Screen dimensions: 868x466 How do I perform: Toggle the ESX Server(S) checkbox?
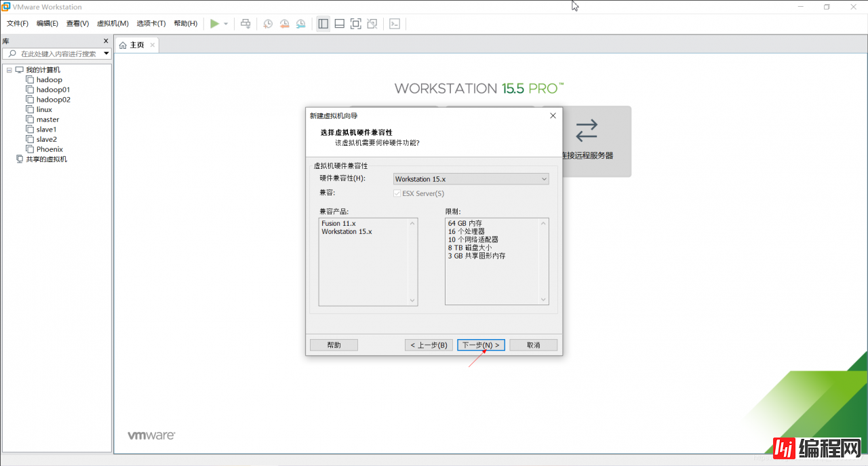coord(397,193)
